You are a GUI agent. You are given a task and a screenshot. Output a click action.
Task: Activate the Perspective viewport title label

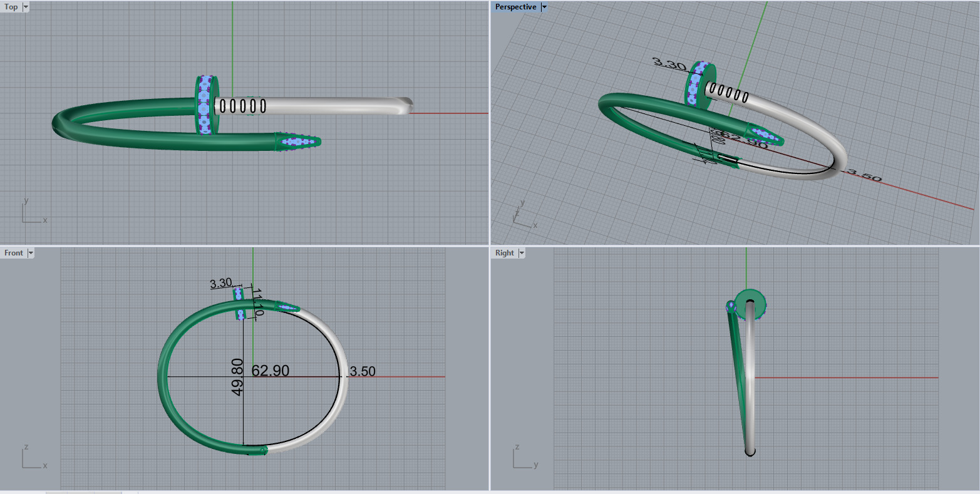pyautogui.click(x=515, y=7)
